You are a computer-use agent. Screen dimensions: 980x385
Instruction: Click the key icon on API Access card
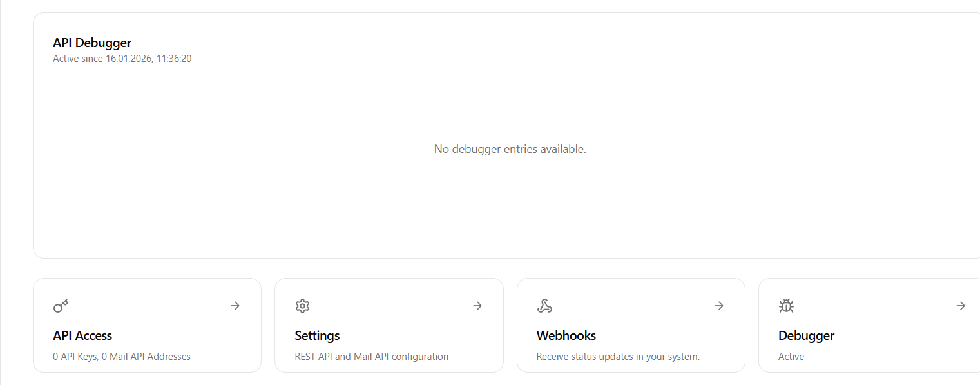(61, 306)
